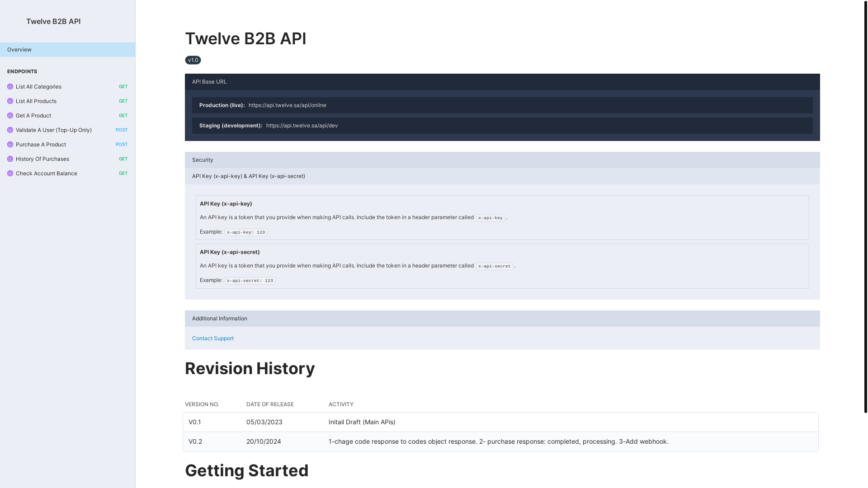Screen dimensions: 868x488
Task: Open the List All Products endpoint
Action: (x=67, y=101)
